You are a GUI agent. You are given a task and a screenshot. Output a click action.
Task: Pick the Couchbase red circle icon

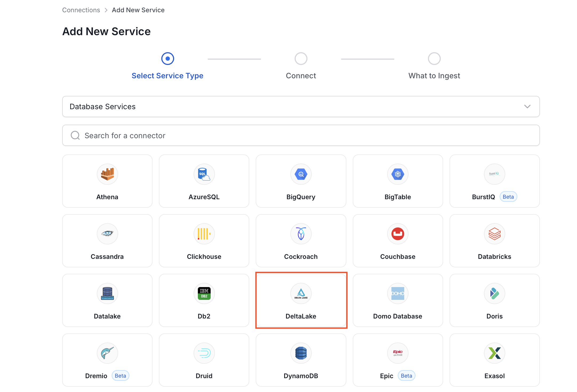398,234
